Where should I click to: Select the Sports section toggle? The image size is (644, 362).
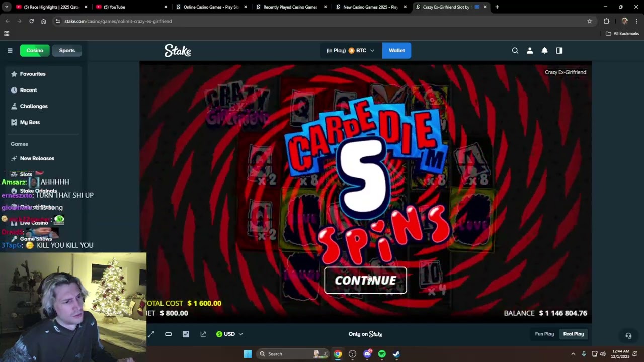coord(67,50)
